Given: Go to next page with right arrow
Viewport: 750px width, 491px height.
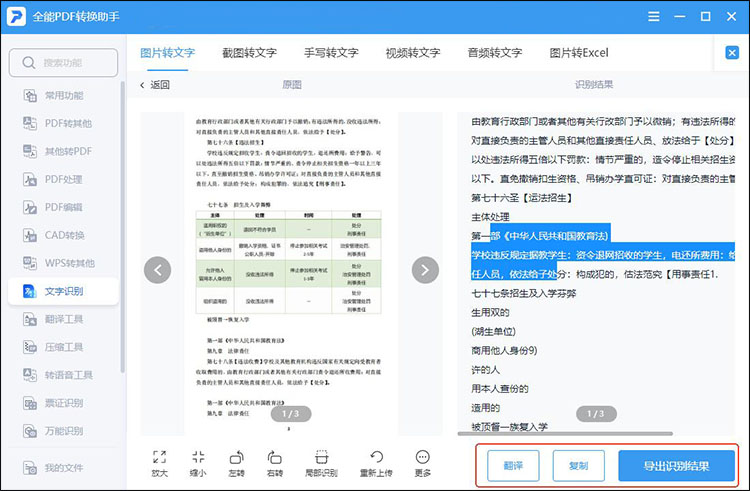Looking at the screenshot, I should (426, 269).
